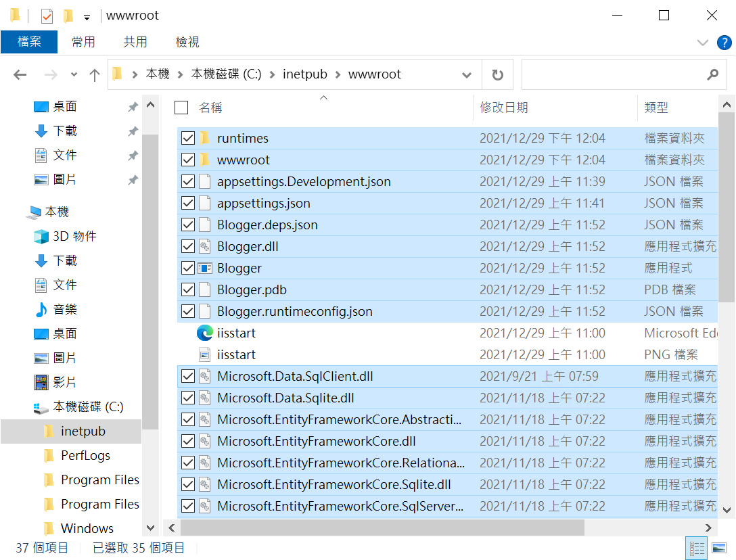
Task: Expand the ribbon chevron
Action: coord(703,43)
